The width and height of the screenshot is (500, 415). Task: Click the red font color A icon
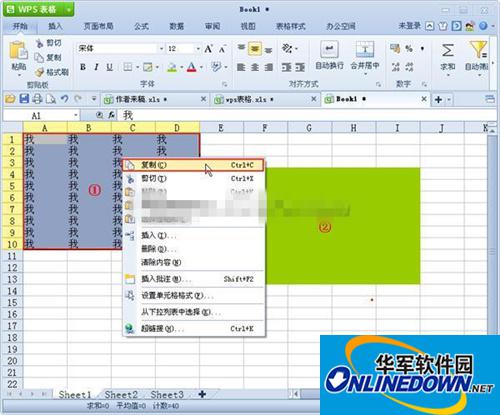click(192, 67)
